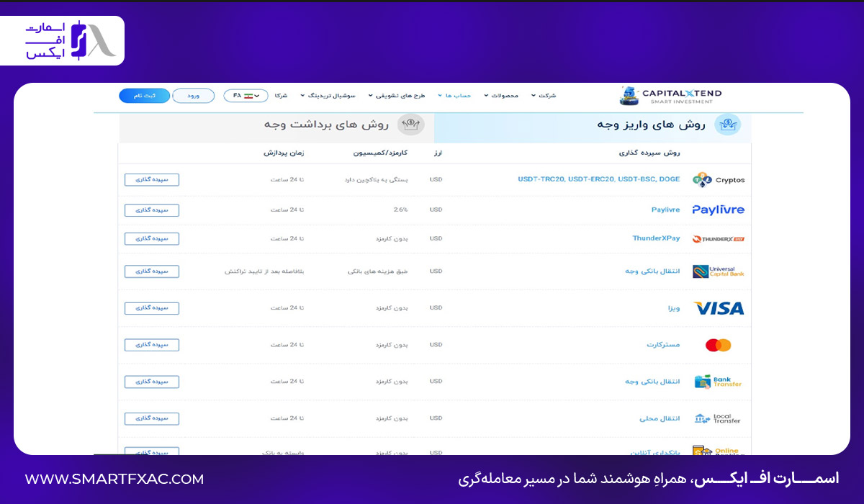Click سپرده گذاری button in Mastercard row
864x504 pixels.
[x=152, y=345]
